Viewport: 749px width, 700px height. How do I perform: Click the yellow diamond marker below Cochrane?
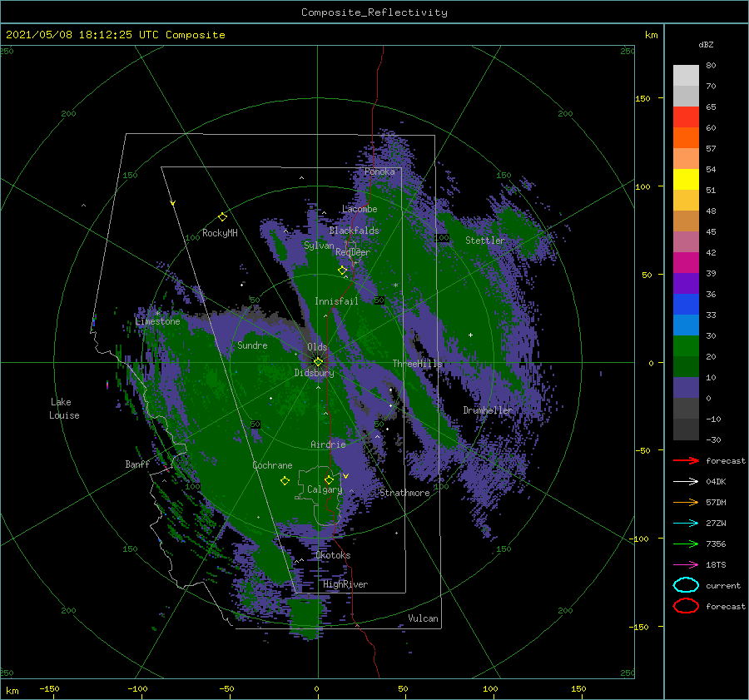285,481
